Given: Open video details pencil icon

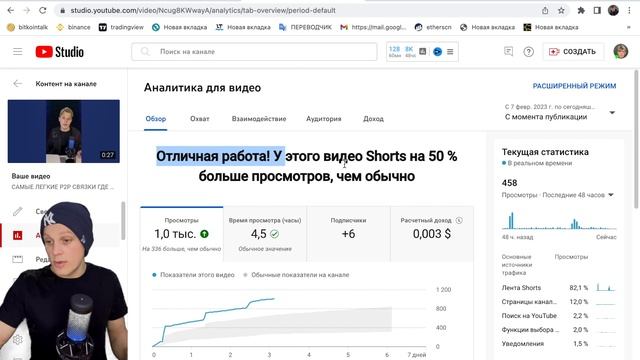Looking at the screenshot, I should click(18, 211).
